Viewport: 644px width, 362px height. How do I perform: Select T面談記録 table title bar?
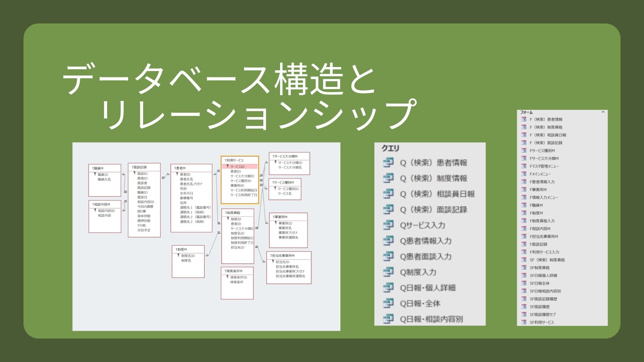[139, 167]
